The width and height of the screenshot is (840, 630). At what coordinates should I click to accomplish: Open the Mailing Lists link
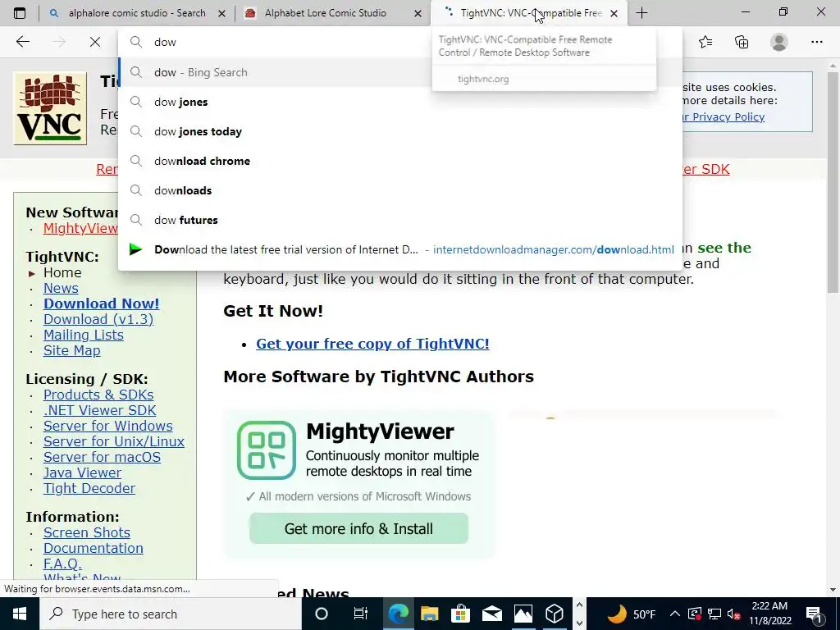click(84, 335)
